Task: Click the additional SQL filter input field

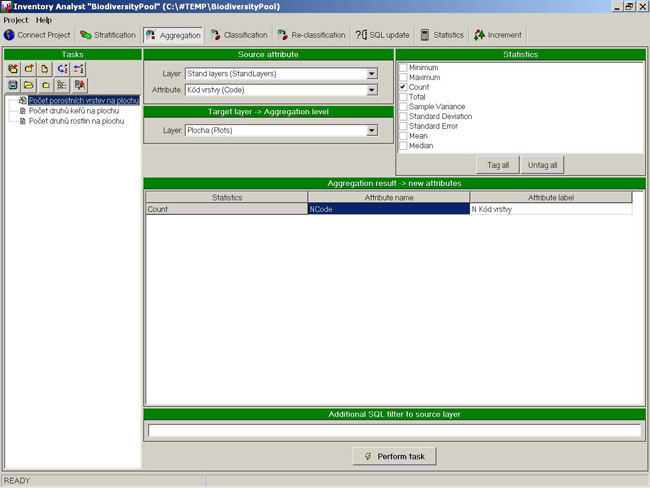Action: pos(394,431)
